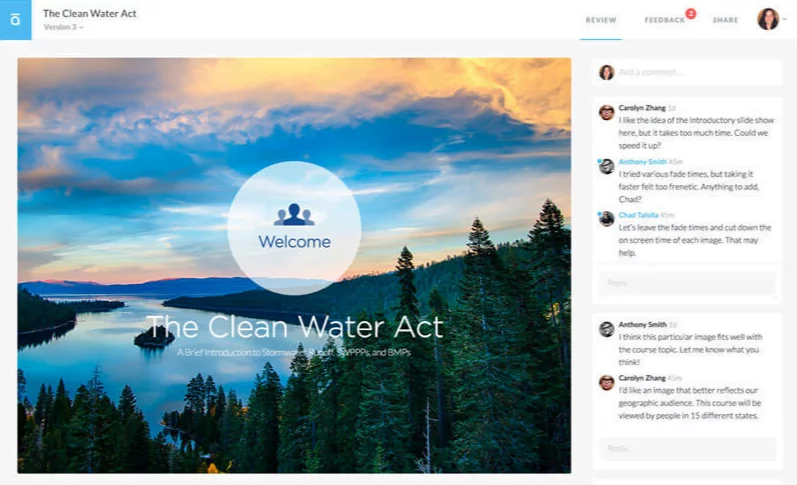This screenshot has height=485, width=797.
Task: Click the Welcome circle on the slide
Action: pos(294,228)
